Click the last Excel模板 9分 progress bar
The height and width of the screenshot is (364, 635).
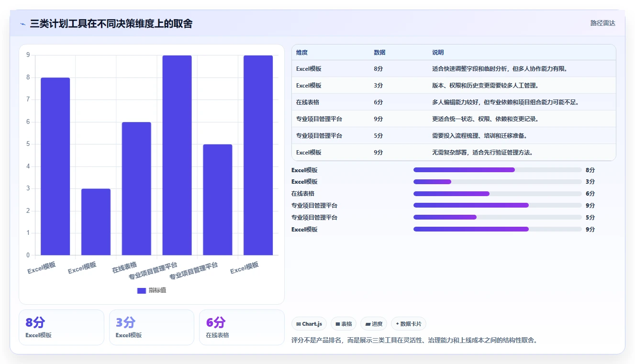coord(497,229)
